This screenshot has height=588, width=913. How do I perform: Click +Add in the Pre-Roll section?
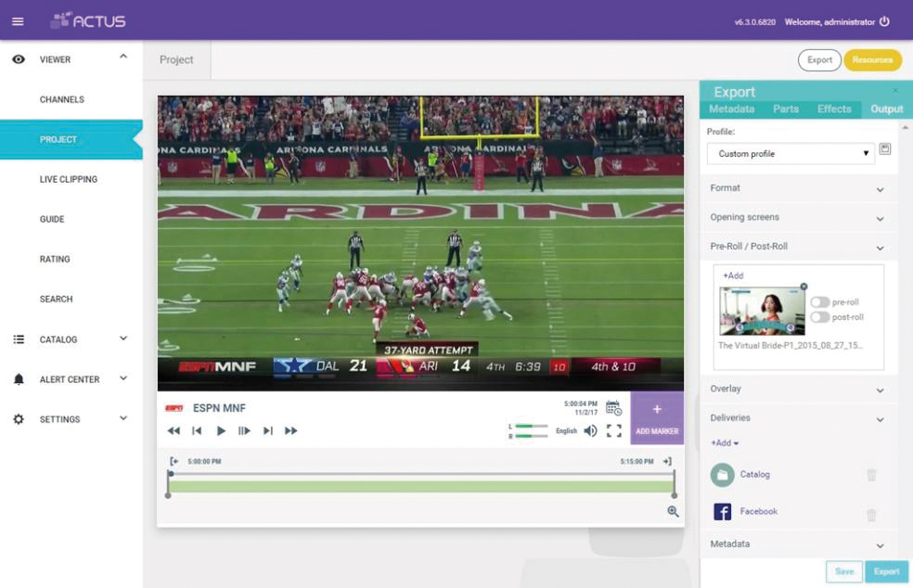click(733, 275)
